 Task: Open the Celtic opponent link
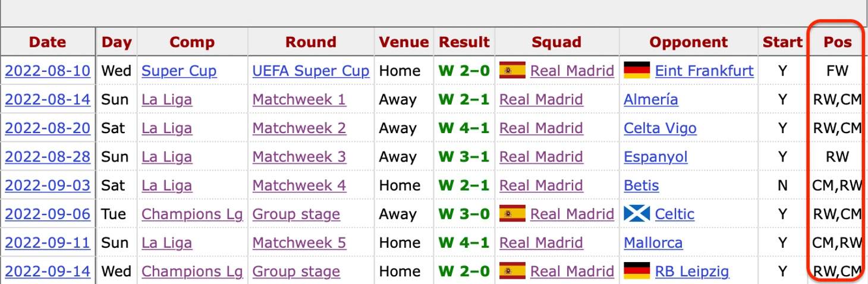675,214
